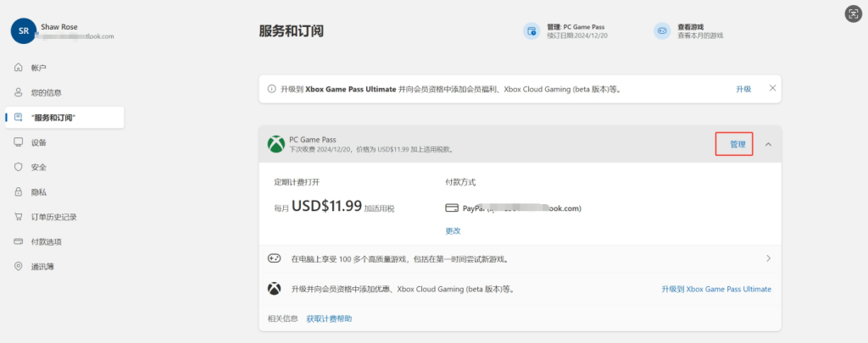The height and width of the screenshot is (343, 868).
Task: Click 更改 under 付款方式
Action: [453, 231]
